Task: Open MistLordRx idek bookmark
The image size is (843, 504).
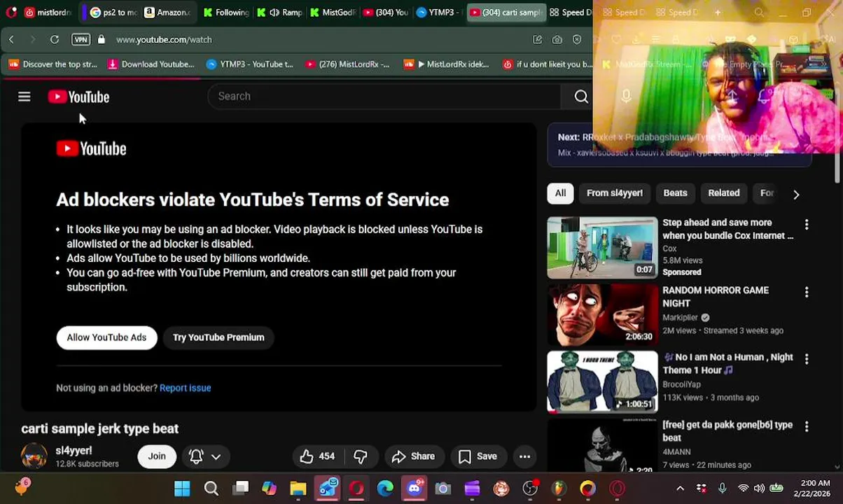Action: [x=447, y=64]
